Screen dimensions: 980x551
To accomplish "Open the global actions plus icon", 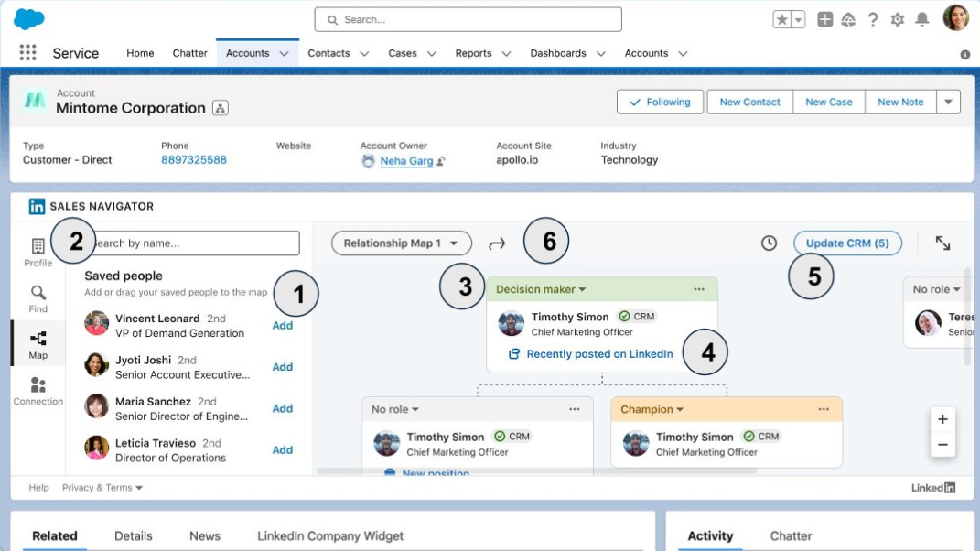I will pos(825,19).
